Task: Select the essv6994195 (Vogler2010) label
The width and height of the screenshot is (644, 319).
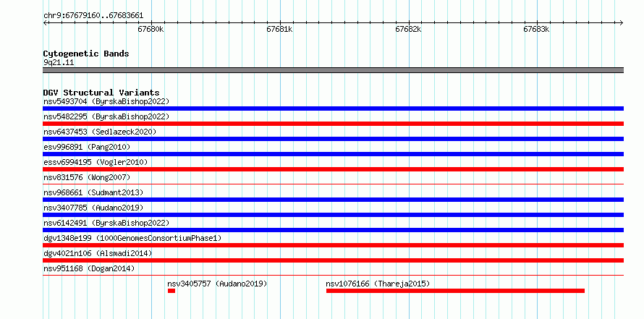Action: 96,162
